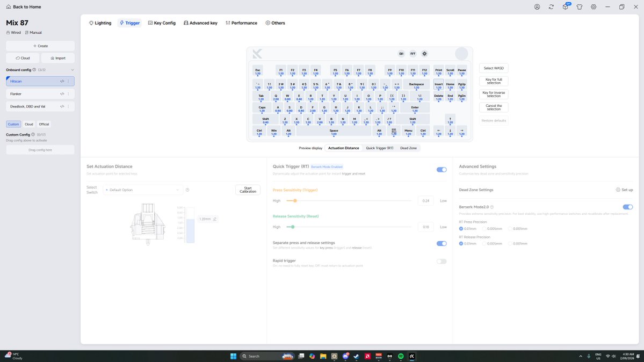The image size is (644, 362).
Task: Toggle Quick Trigger (RT) switch
Action: click(442, 170)
